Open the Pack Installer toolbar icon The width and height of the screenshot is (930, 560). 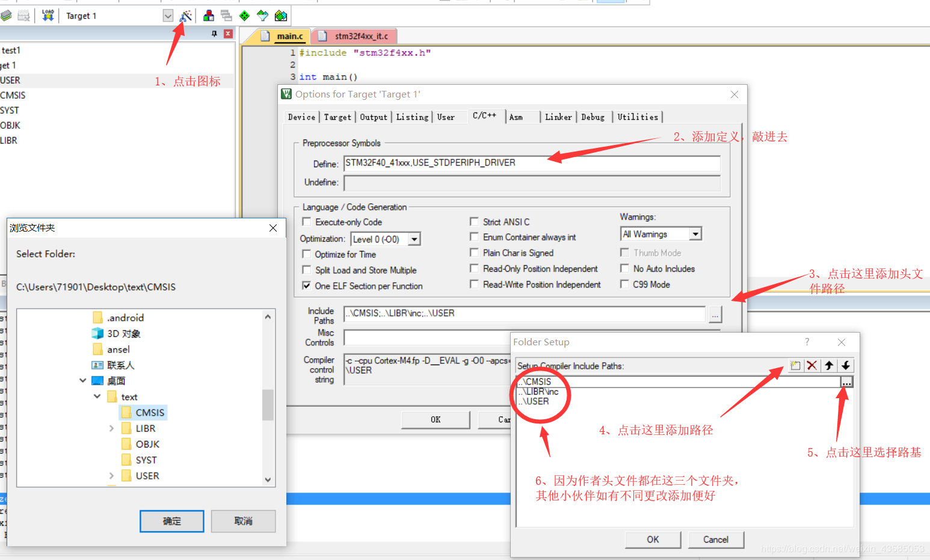click(281, 16)
